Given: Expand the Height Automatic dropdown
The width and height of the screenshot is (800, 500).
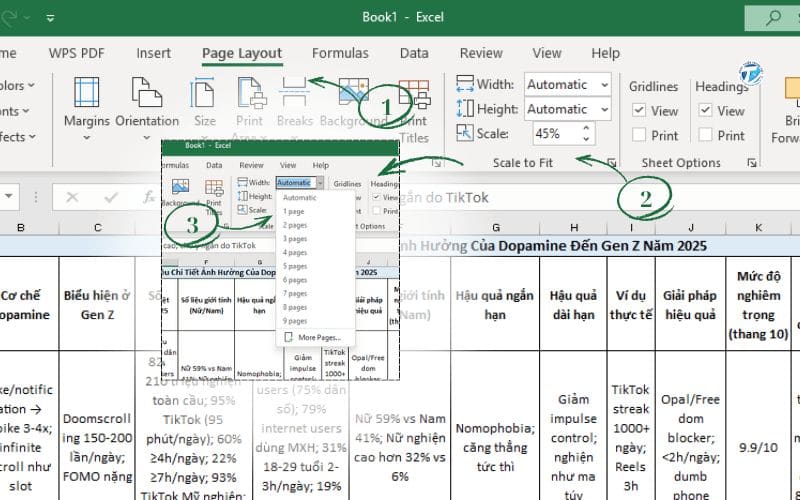Looking at the screenshot, I should 605,109.
